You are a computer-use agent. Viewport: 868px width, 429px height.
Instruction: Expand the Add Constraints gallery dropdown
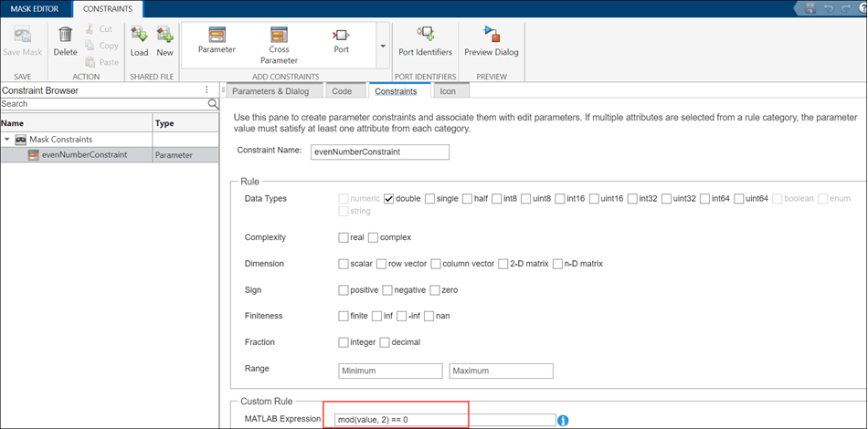click(x=383, y=46)
